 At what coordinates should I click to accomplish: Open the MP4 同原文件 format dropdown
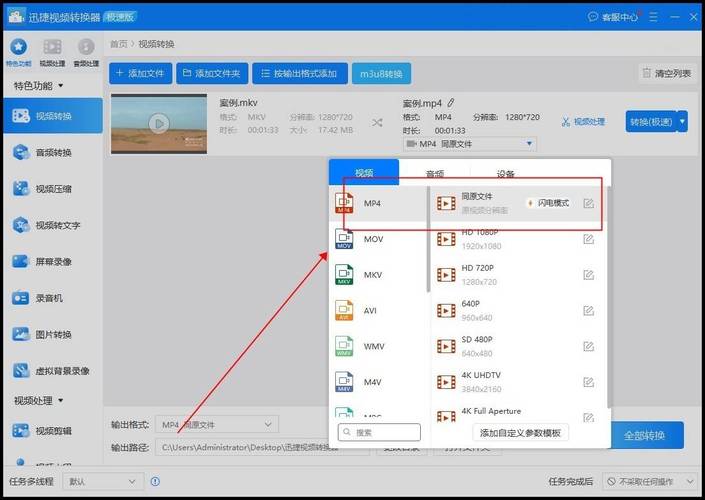point(470,144)
